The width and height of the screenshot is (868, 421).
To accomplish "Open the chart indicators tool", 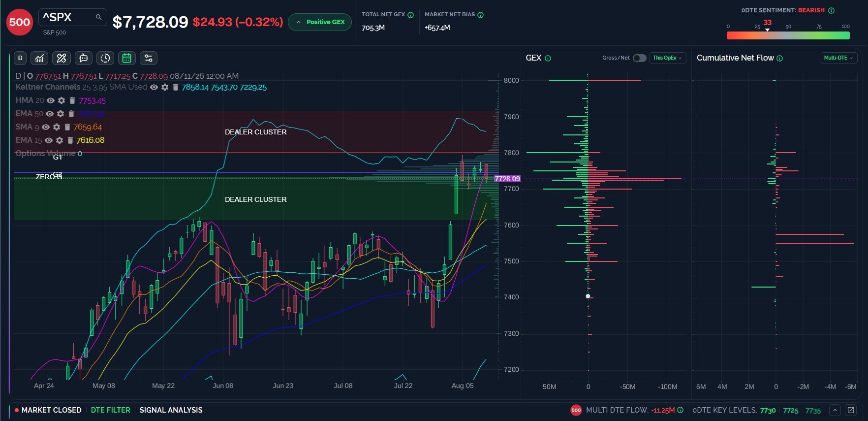I will 39,58.
